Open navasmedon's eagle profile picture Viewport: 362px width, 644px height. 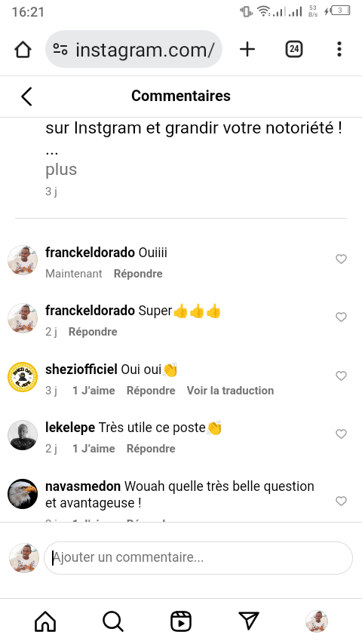tap(23, 494)
